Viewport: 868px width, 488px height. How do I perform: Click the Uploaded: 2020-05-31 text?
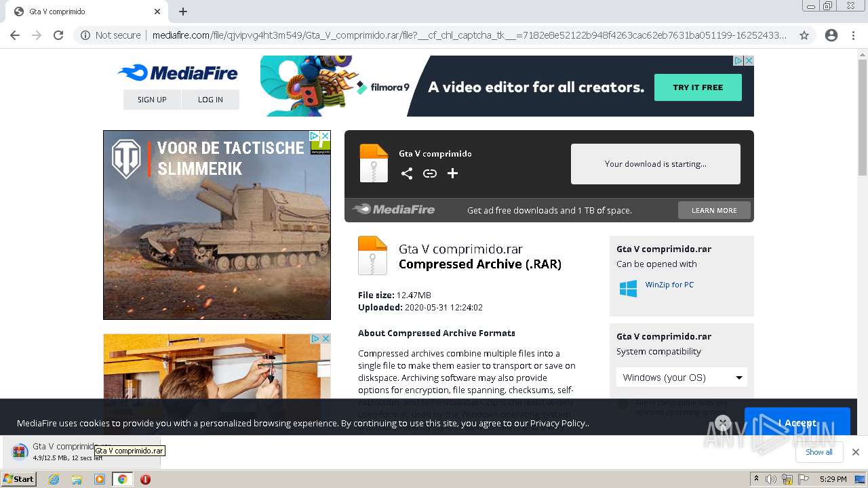click(x=420, y=307)
